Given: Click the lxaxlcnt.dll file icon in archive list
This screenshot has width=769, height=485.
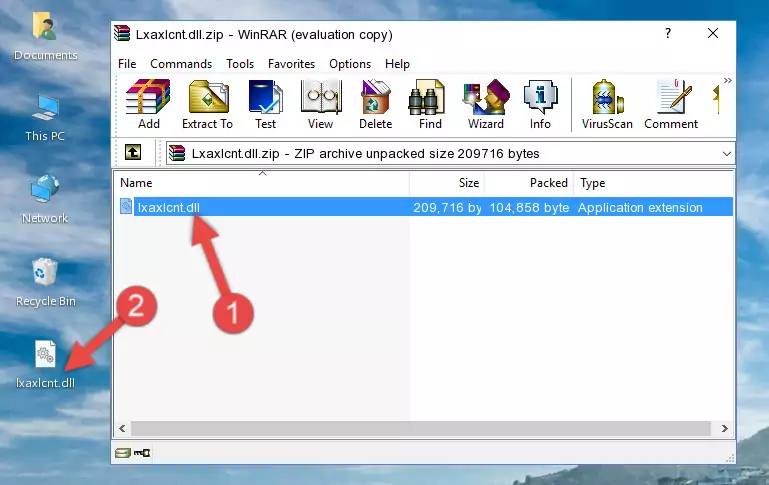Looking at the screenshot, I should pos(126,206).
